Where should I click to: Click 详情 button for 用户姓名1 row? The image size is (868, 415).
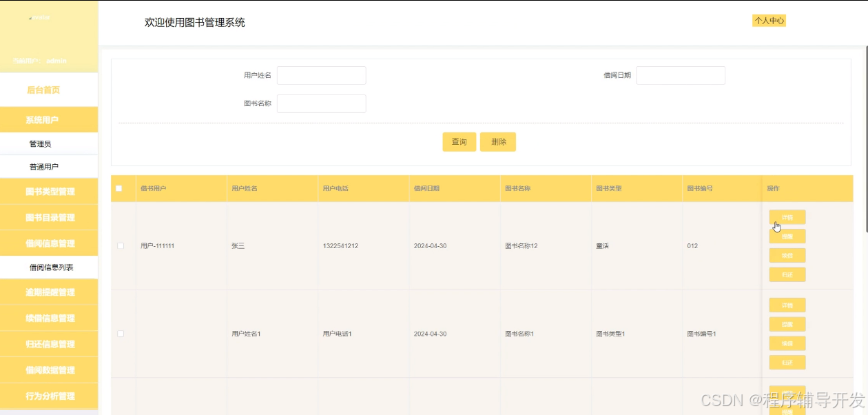tap(787, 305)
